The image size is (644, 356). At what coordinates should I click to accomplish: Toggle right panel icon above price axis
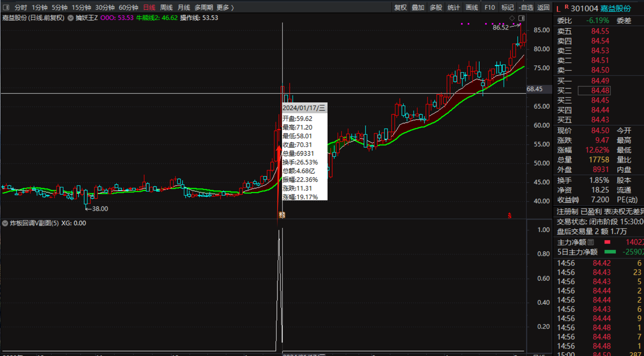pyautogui.click(x=521, y=18)
